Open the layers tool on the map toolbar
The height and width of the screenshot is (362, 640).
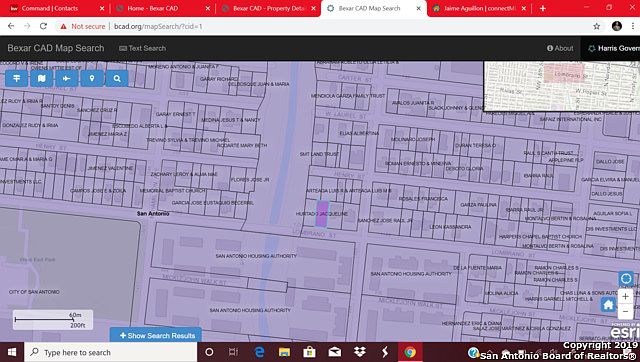coord(17,78)
